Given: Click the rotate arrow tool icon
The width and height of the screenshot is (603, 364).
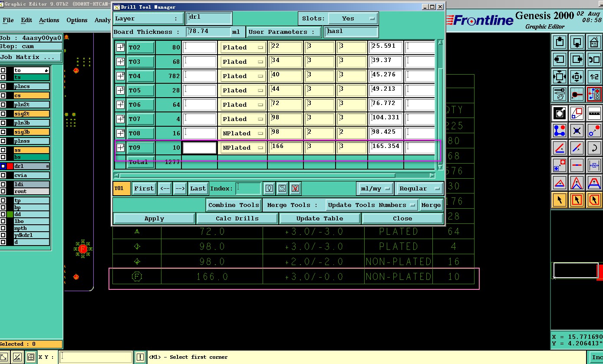Looking at the screenshot, I should coord(594,148).
